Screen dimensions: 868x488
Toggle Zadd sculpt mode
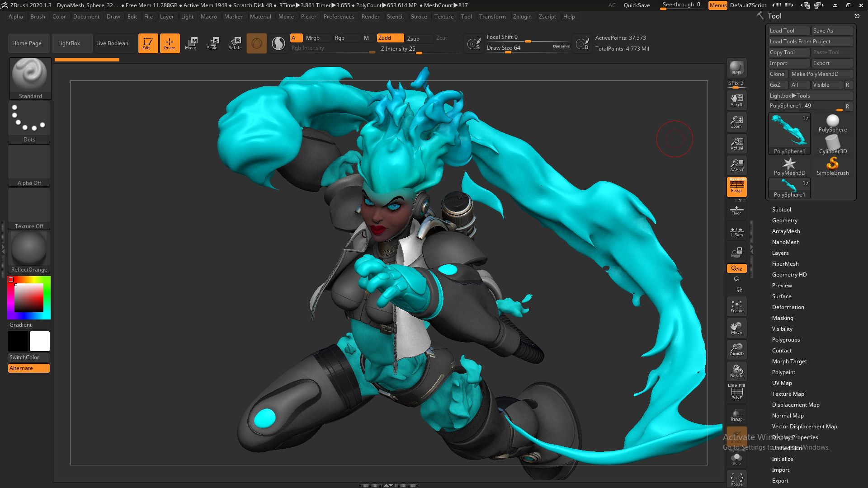click(x=390, y=38)
